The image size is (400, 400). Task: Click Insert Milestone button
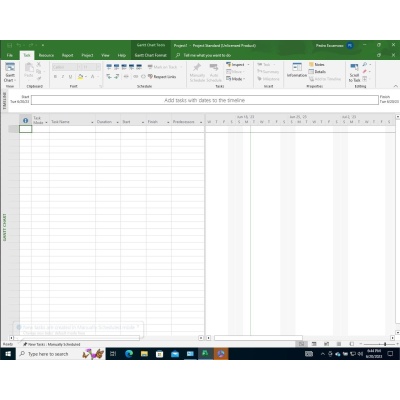coord(268,79)
